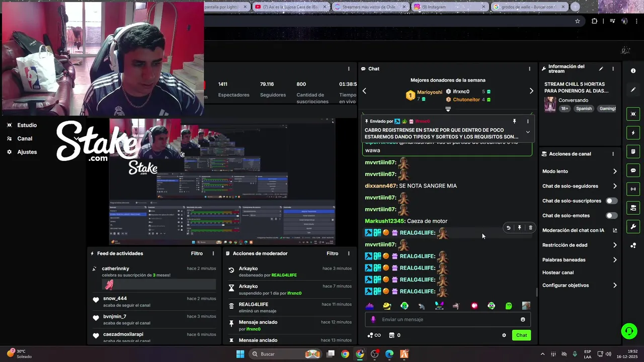The width and height of the screenshot is (644, 362).
Task: Open Filtro in Acciones de moderador
Action: point(333,253)
